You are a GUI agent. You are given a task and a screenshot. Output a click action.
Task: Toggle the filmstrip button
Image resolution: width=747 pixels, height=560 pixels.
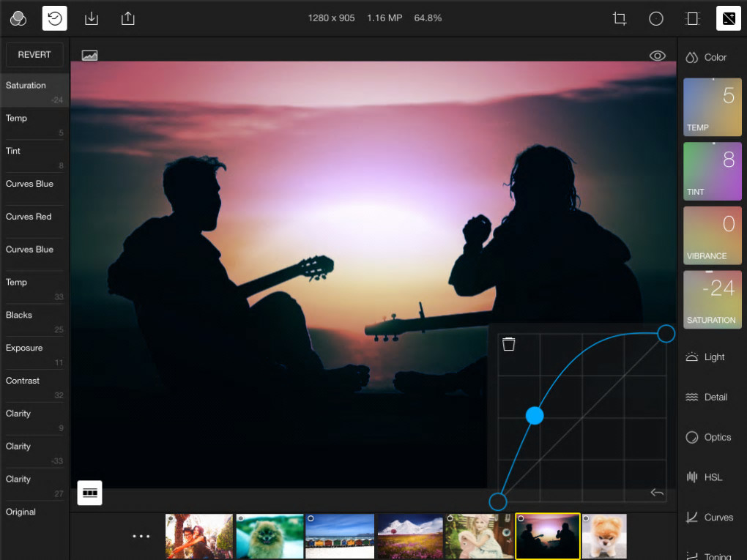click(x=89, y=493)
